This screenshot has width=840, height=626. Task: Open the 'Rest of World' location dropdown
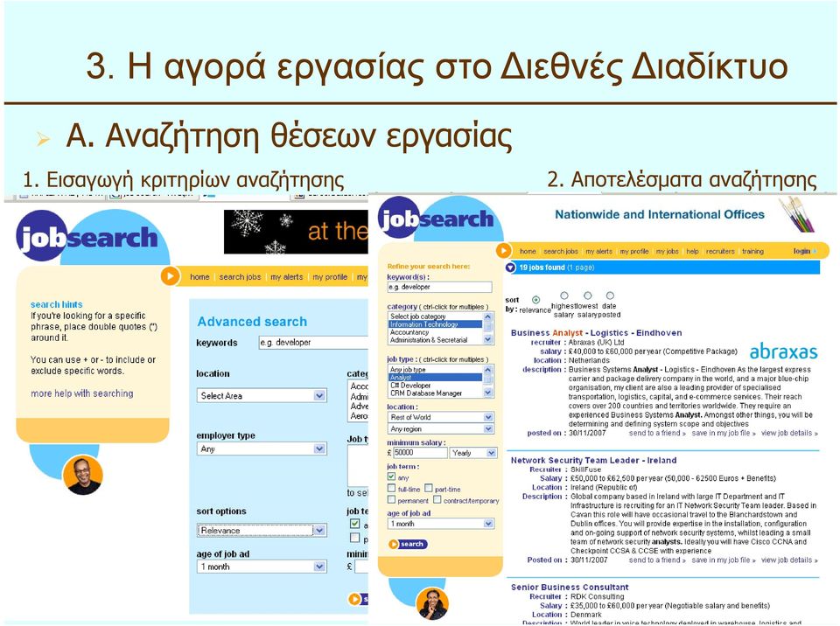click(440, 417)
